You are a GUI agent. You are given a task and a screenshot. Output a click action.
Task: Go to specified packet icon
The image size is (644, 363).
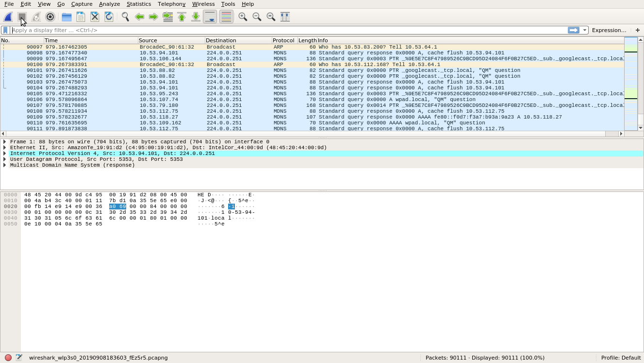[x=167, y=17]
